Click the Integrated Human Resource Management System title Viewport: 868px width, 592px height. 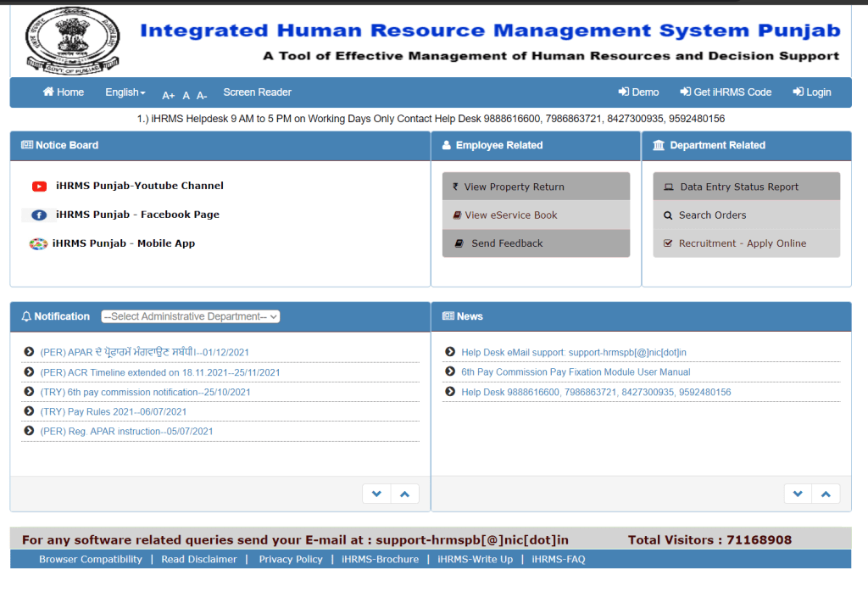coord(491,31)
